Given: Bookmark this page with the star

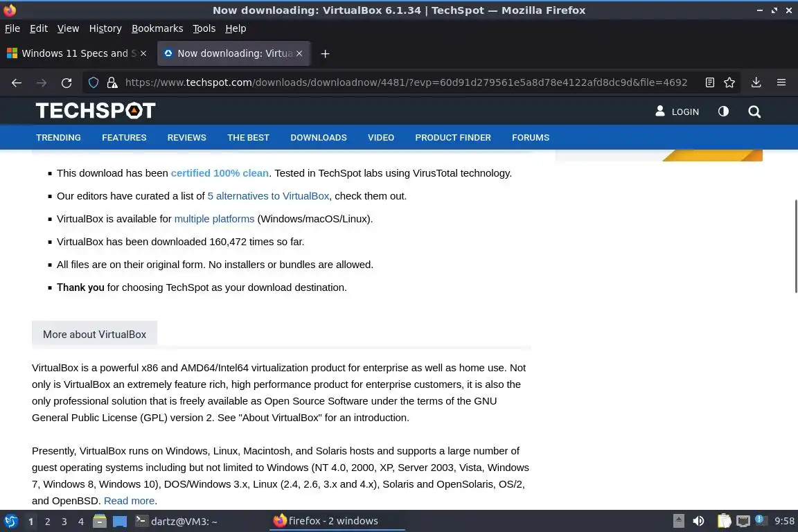Looking at the screenshot, I should [x=729, y=82].
